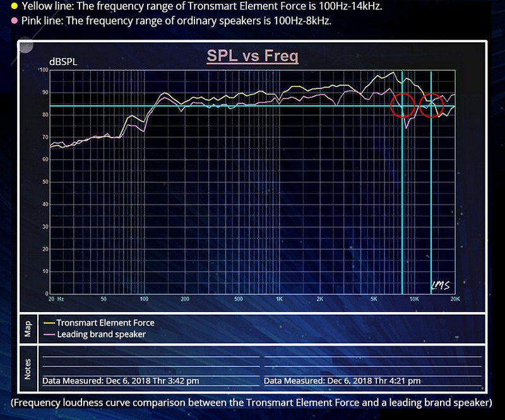This screenshot has height=420, width=505.
Task: Select 'Data Measured: Dec 6, 2018 Thr 3:42 pm'
Action: [121, 381]
